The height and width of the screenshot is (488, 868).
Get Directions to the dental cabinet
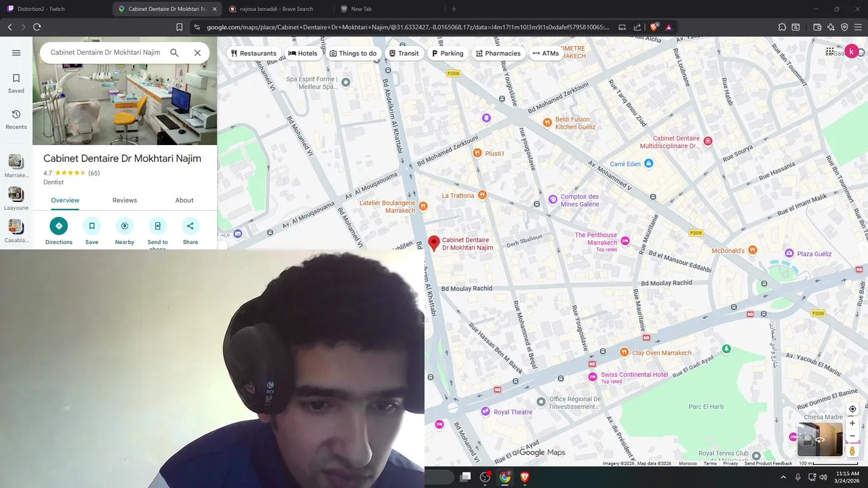click(x=59, y=231)
